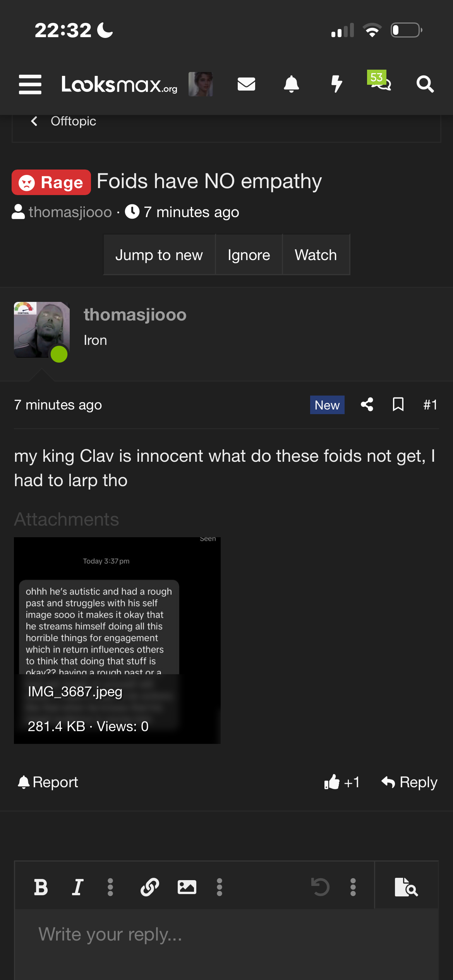453x980 pixels.
Task: Toggle bold formatting in reply editor
Action: 41,887
